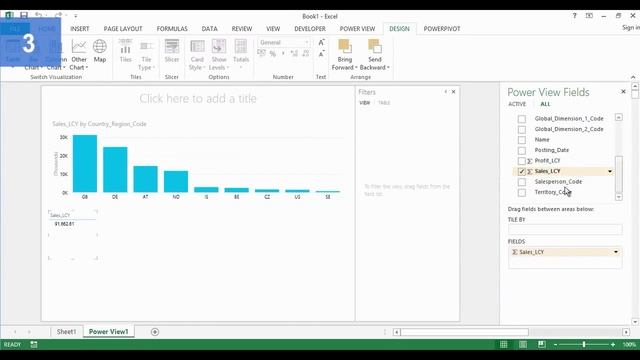Apply percent number format
This screenshot has height=360, width=640.
tap(273, 53)
